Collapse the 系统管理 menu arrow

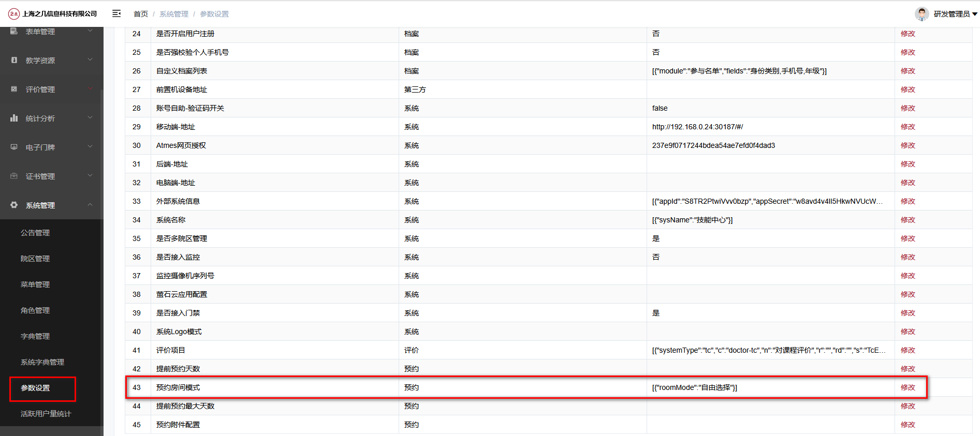[x=90, y=205]
